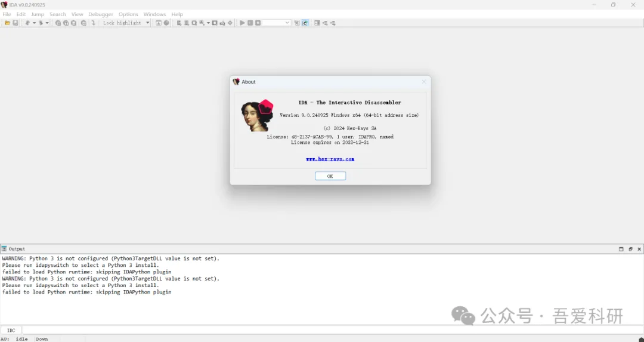Click the IDC command language button
Viewport: 644px width, 342px height.
point(11,330)
